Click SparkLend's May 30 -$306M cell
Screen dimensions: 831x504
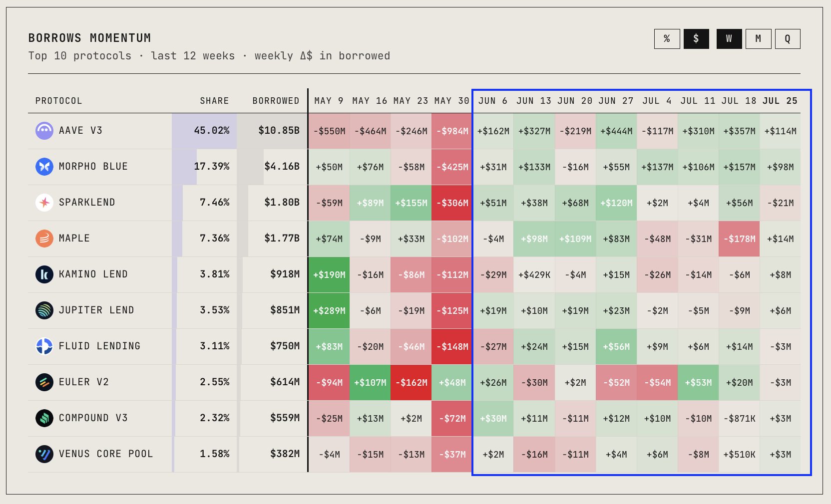[452, 203]
